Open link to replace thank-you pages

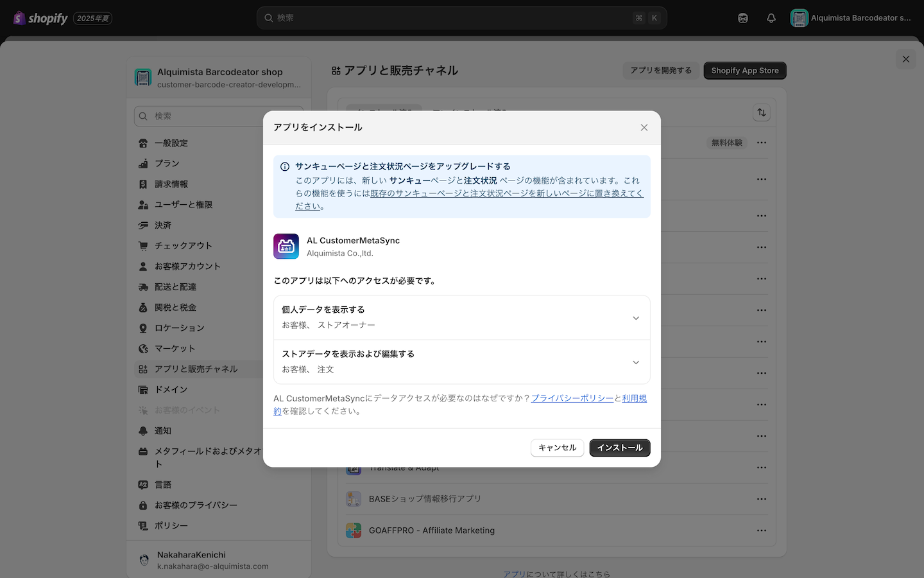[x=469, y=199]
